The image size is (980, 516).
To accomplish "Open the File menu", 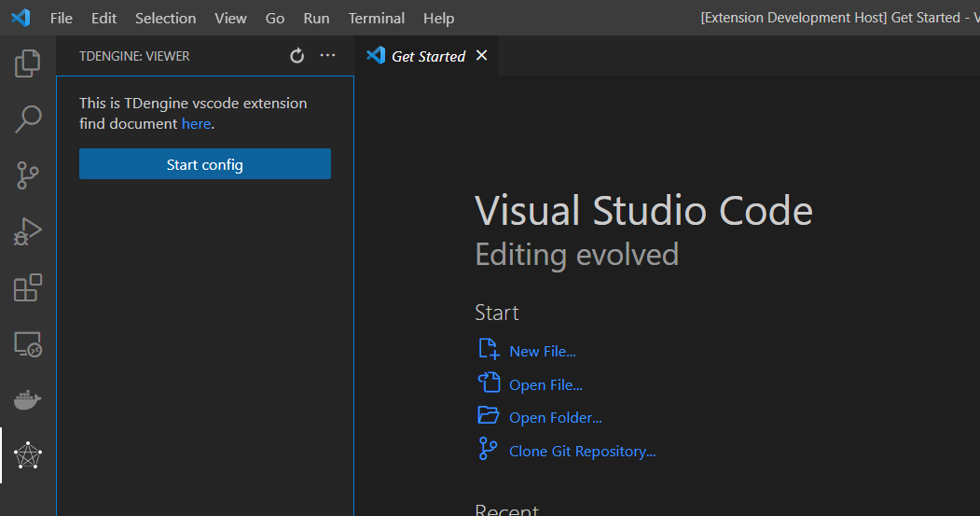I will coord(62,18).
